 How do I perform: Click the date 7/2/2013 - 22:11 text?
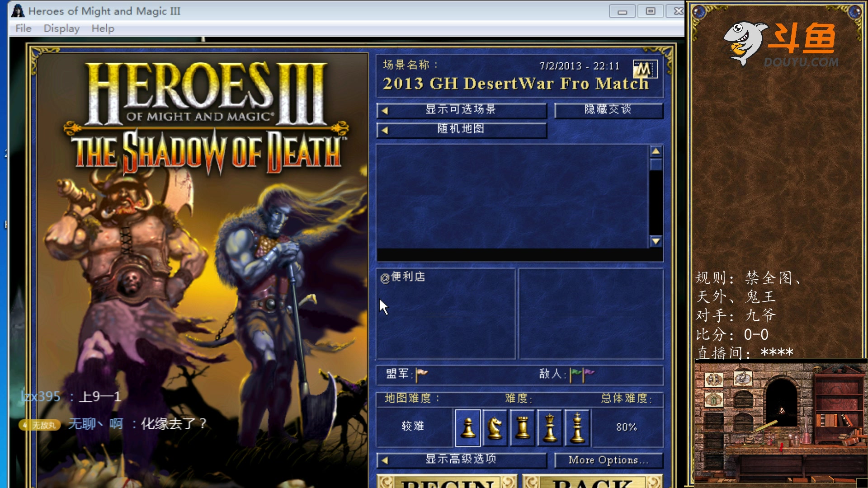(579, 66)
